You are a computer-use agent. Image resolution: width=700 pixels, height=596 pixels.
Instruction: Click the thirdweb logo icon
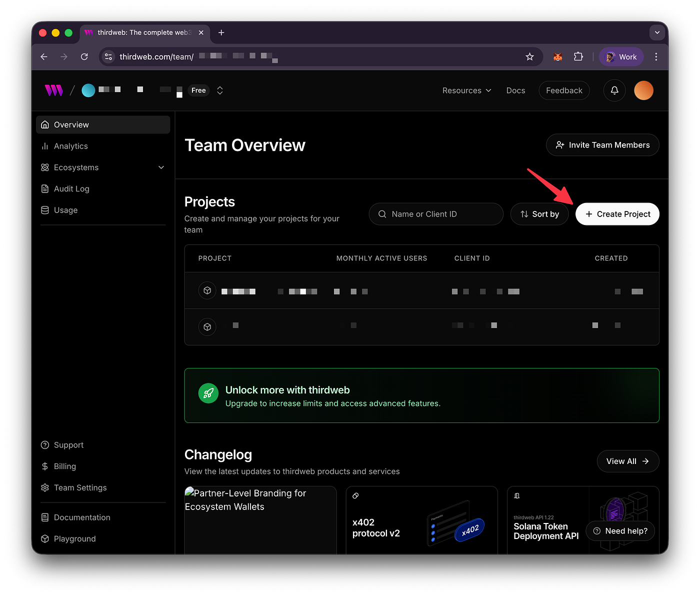[x=54, y=90]
